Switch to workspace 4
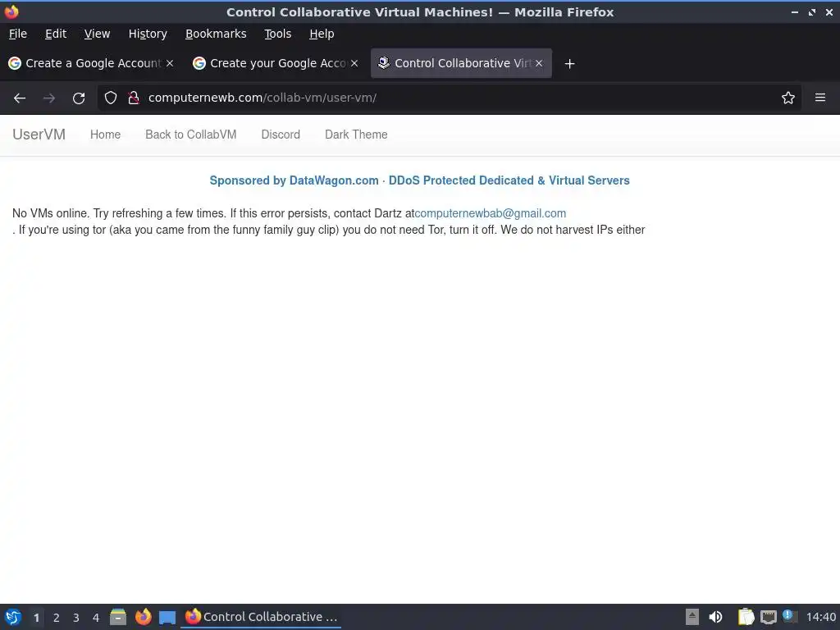 click(x=96, y=618)
